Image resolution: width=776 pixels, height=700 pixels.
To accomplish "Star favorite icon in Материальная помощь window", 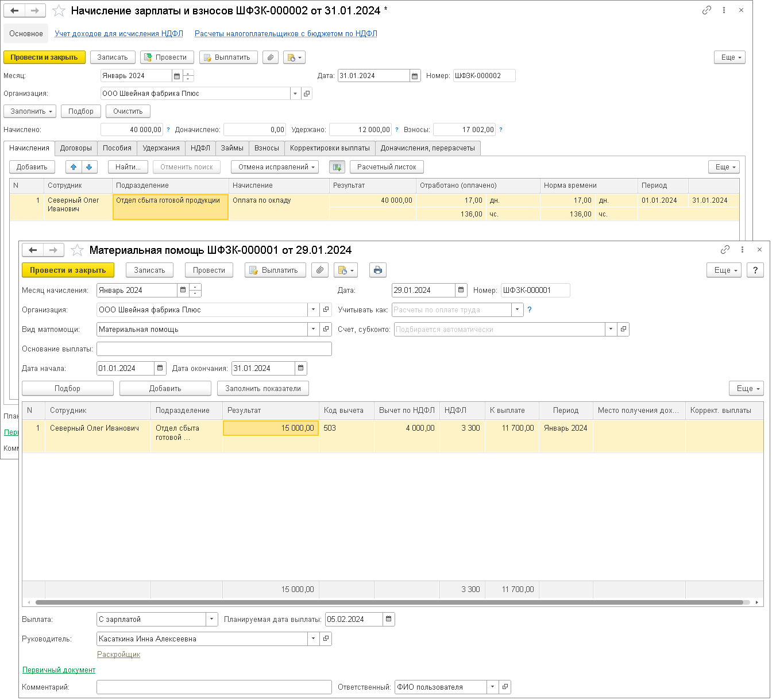I will point(77,250).
